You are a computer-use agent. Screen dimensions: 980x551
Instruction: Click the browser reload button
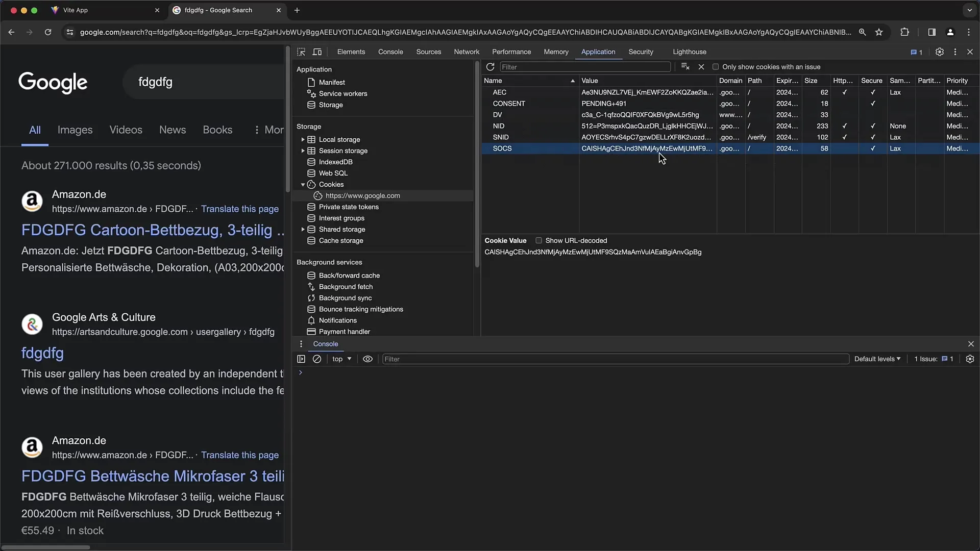point(48,32)
